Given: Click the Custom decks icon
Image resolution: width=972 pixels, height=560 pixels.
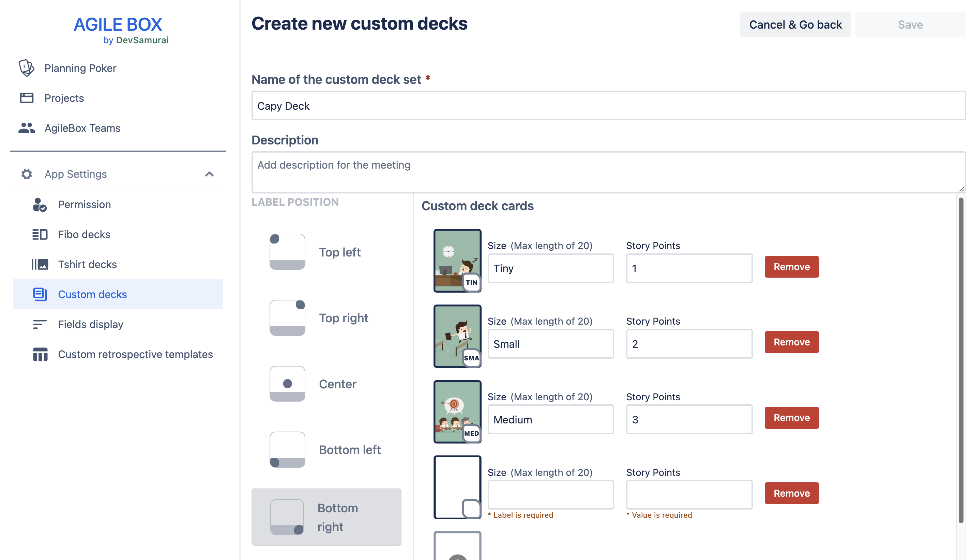Looking at the screenshot, I should (x=40, y=294).
